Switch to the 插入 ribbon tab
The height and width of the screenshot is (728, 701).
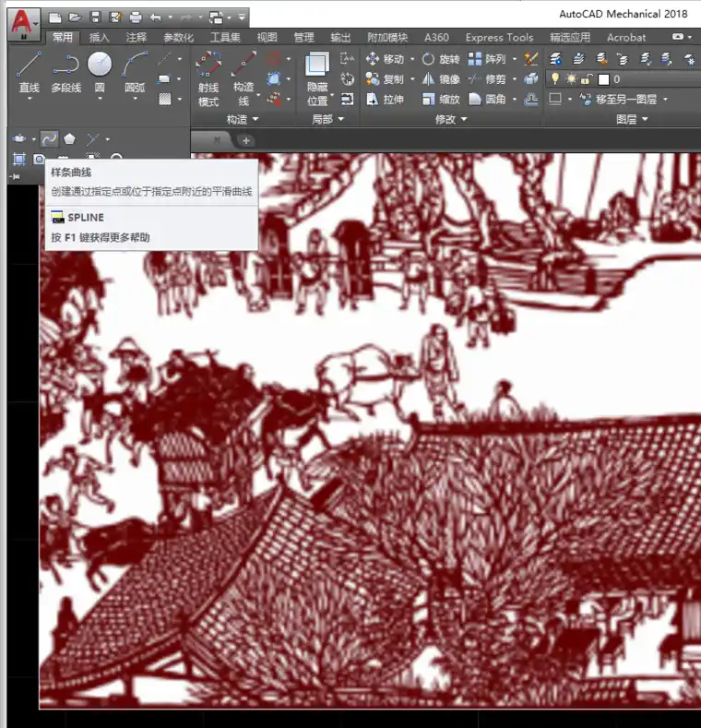(100, 38)
